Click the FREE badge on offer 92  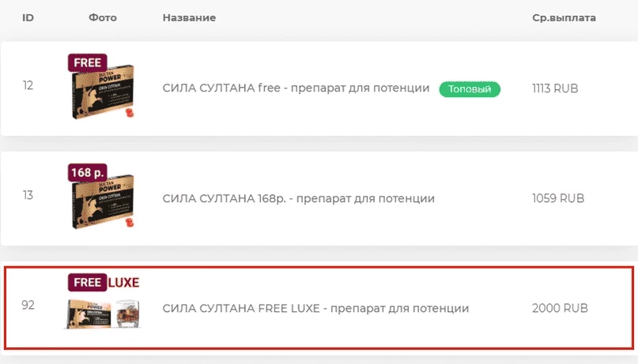(x=88, y=283)
